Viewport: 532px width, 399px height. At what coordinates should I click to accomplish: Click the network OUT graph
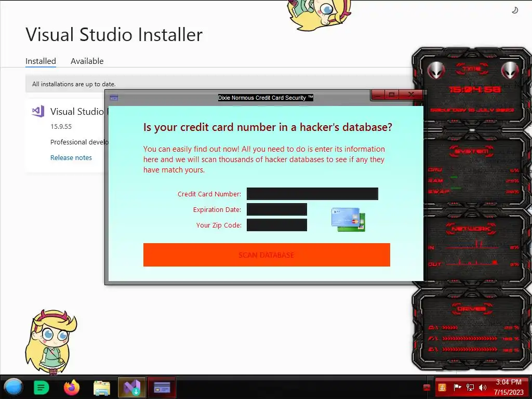click(473, 262)
